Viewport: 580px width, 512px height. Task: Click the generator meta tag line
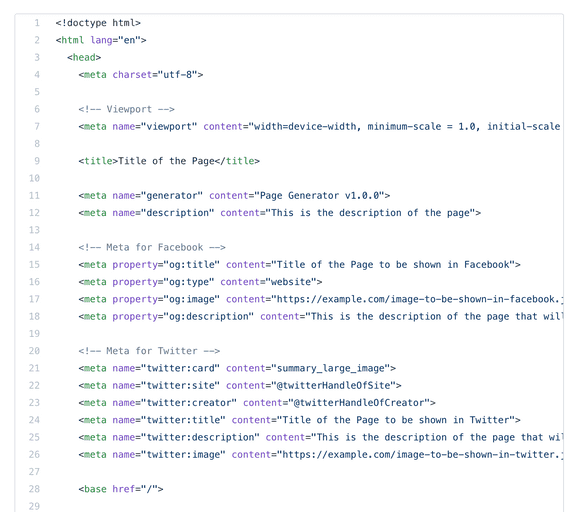tap(234, 195)
